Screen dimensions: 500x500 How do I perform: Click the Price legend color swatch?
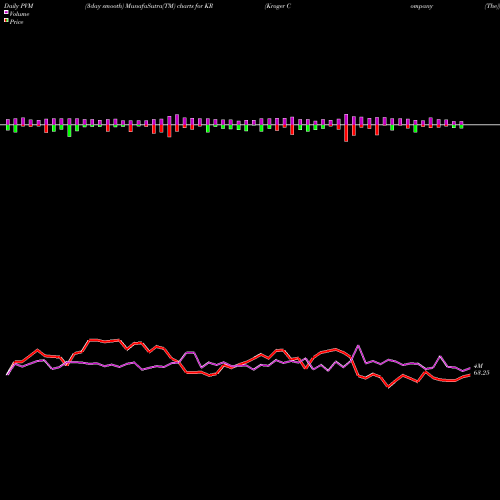tap(6, 20)
